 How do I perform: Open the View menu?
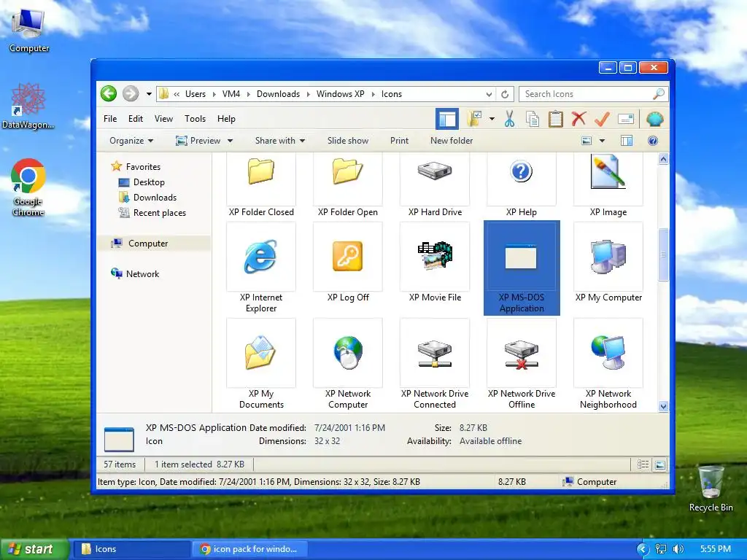click(163, 119)
